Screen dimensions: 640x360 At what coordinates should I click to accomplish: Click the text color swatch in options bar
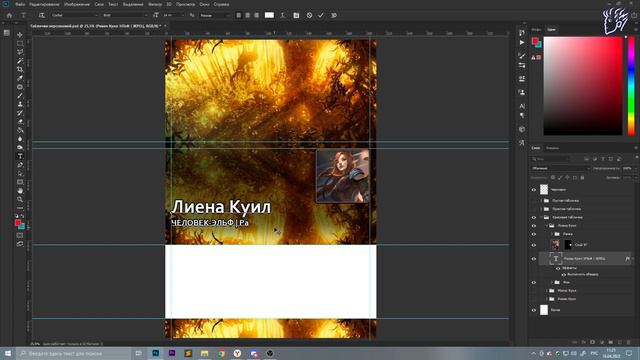[269, 15]
